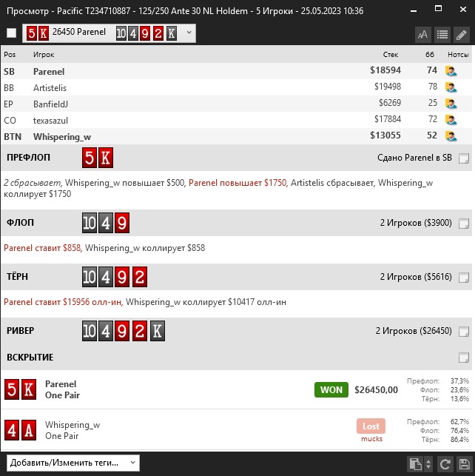The width and height of the screenshot is (475, 476).
Task: Click the flop pot text ($3900)
Action: click(416, 223)
